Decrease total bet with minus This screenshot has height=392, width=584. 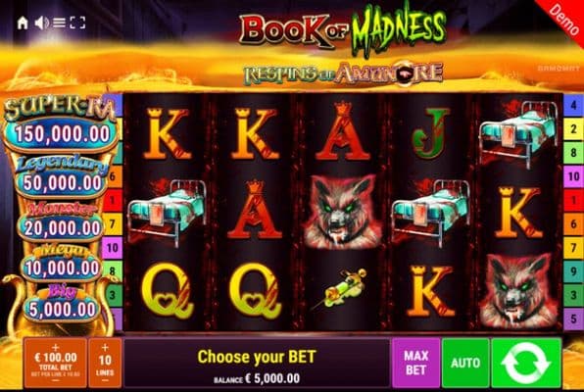(55, 381)
